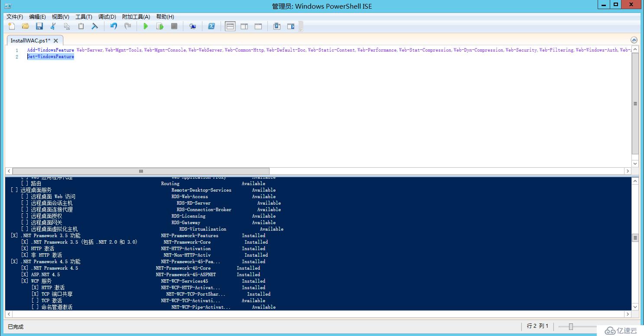Click NET-Framework-Core in console output

pos(187,242)
